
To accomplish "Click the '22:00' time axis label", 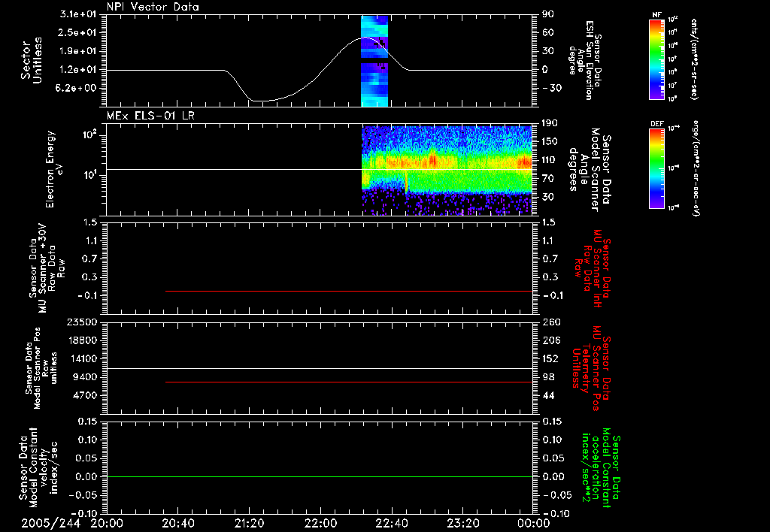I will (x=320, y=523).
